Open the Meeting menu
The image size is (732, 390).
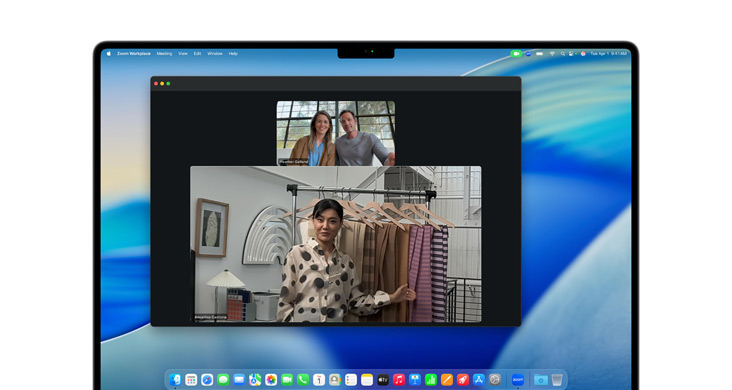(164, 54)
